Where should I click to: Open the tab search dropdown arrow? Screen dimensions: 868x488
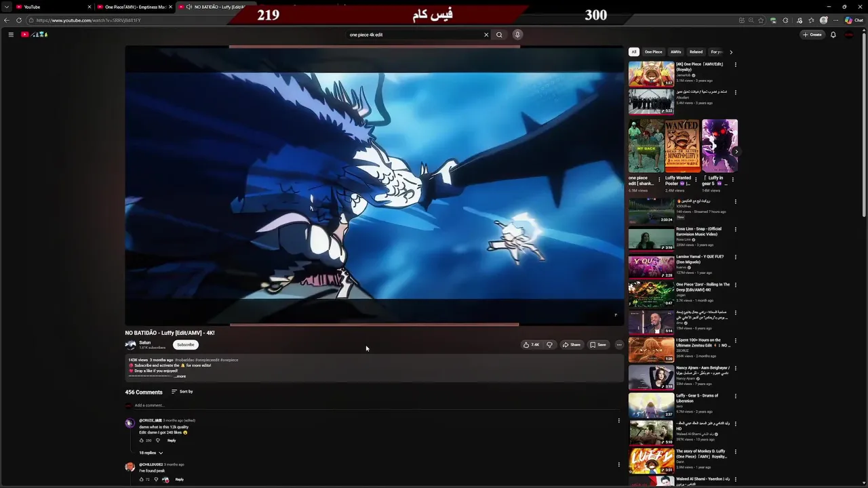click(x=7, y=7)
